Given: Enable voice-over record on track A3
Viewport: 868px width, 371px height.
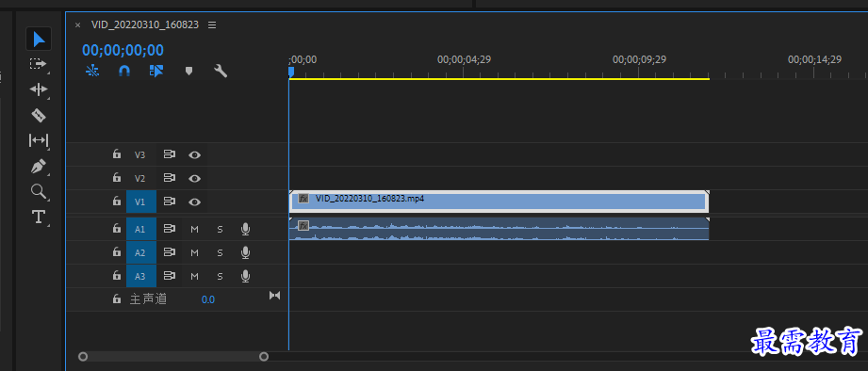Looking at the screenshot, I should (x=245, y=275).
